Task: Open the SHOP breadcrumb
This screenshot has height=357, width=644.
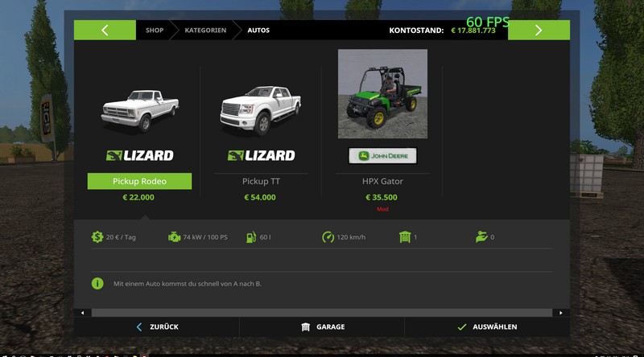Action: [x=155, y=31]
